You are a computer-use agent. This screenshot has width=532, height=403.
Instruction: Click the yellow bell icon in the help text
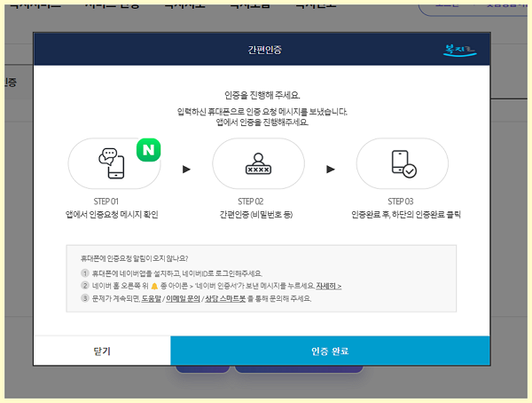pyautogui.click(x=154, y=286)
